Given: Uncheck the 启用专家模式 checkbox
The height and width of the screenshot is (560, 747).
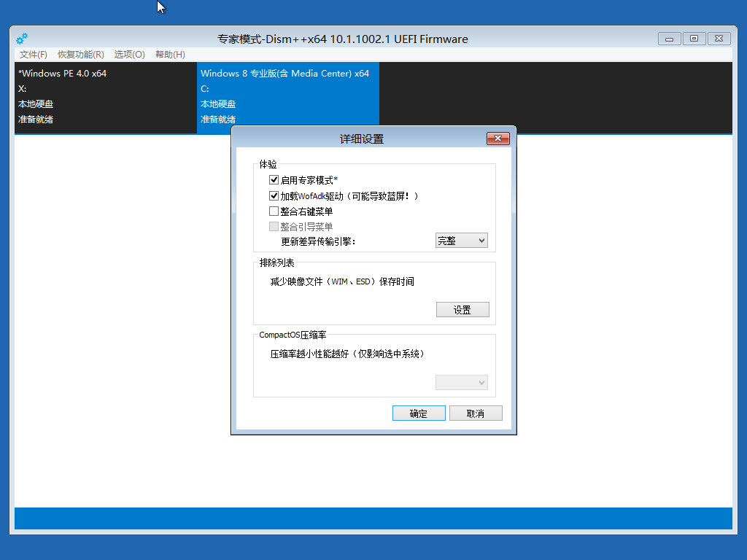Looking at the screenshot, I should (274, 180).
